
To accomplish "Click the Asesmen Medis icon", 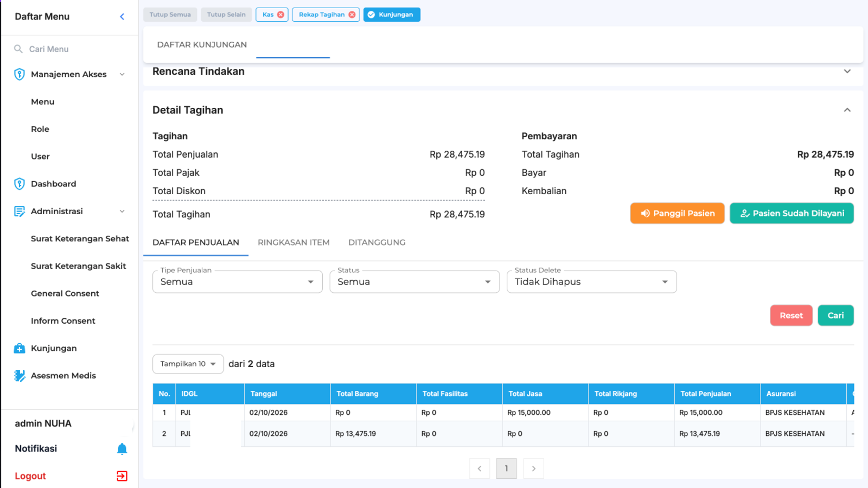I will tap(20, 375).
